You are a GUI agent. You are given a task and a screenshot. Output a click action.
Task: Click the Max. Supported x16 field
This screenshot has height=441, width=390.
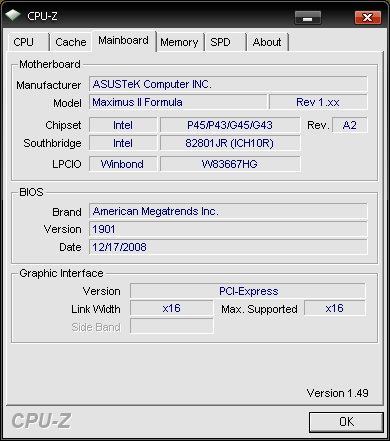click(335, 308)
